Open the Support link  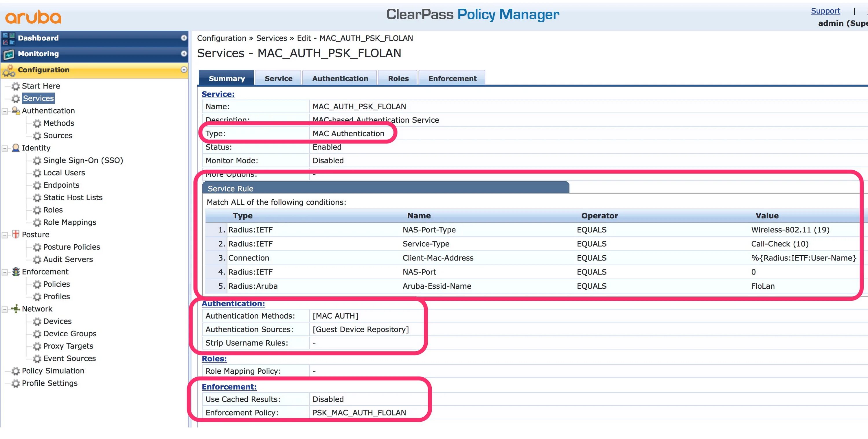[825, 11]
